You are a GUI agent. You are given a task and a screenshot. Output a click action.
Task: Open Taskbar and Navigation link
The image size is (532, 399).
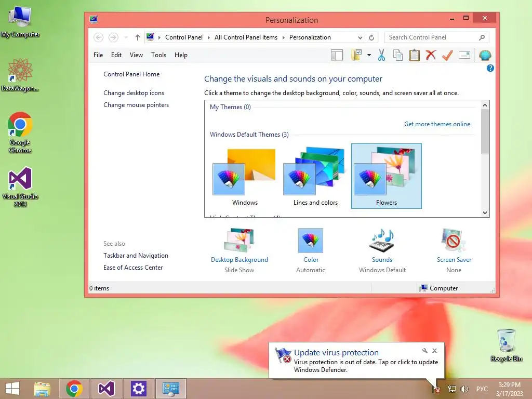136,256
